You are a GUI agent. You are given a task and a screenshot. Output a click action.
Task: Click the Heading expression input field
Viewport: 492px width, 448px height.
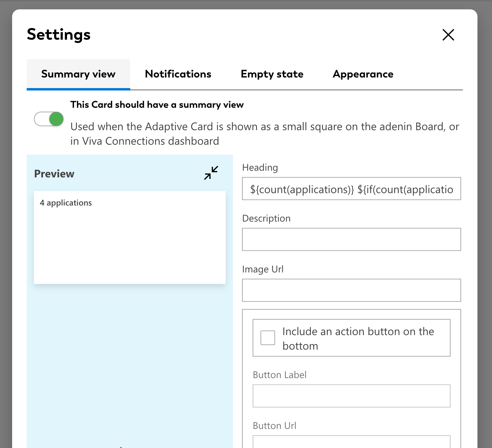(351, 189)
